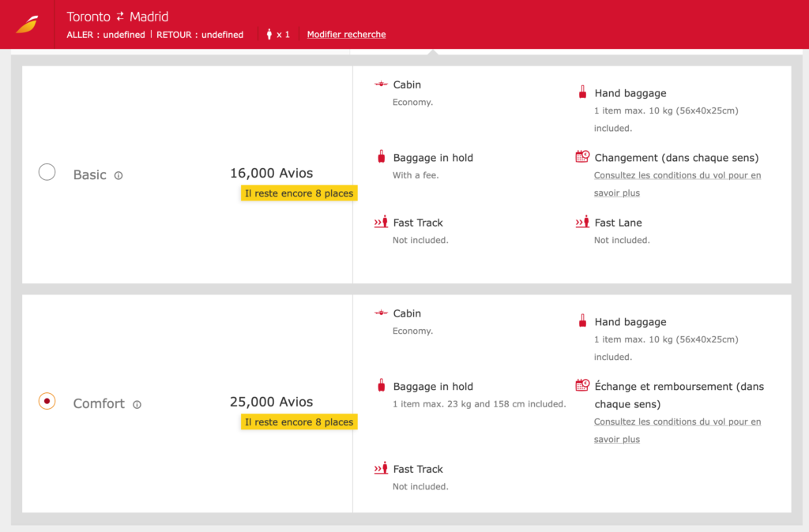Click the passenger icon in header
Screen dimensions: 809x532
click(269, 34)
